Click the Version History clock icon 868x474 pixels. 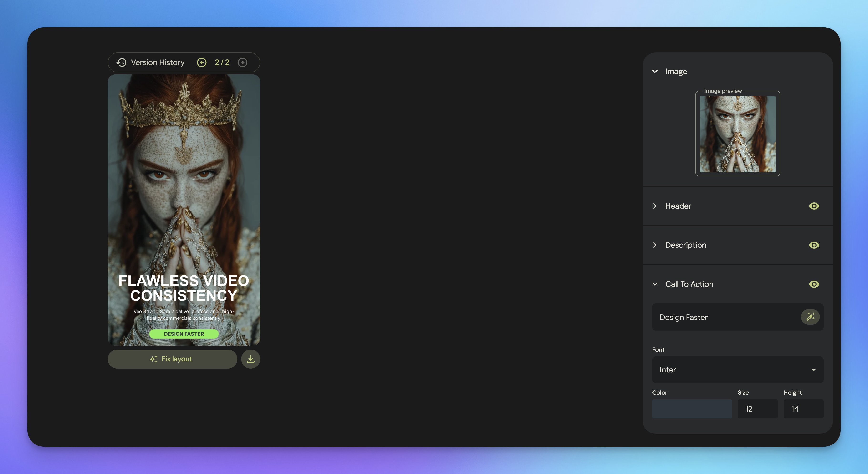(x=121, y=62)
